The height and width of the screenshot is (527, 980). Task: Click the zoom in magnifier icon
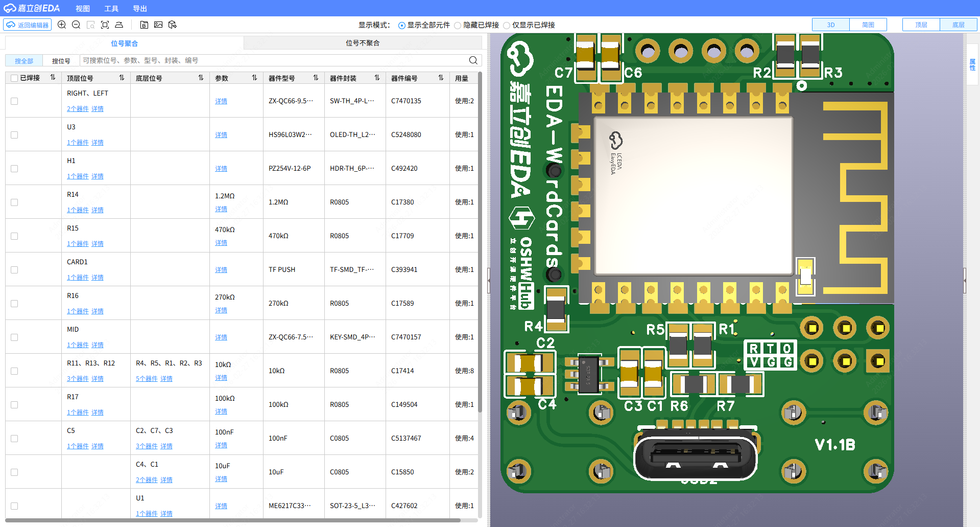click(62, 25)
